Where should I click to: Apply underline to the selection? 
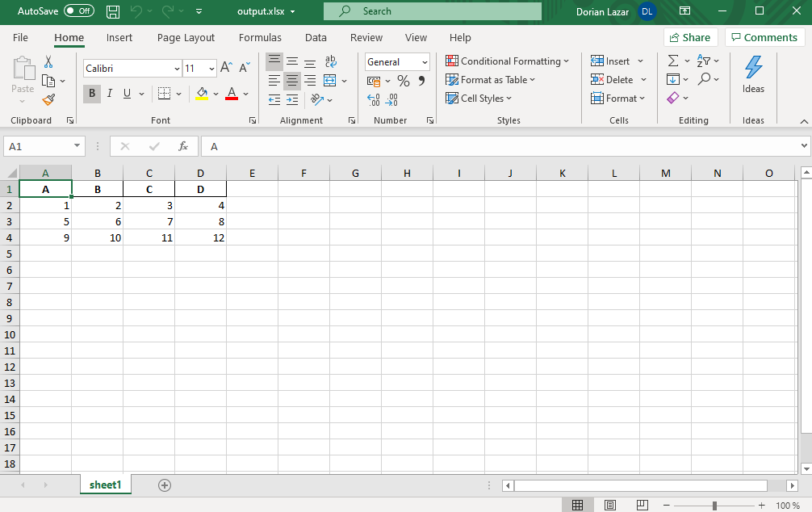click(x=126, y=94)
